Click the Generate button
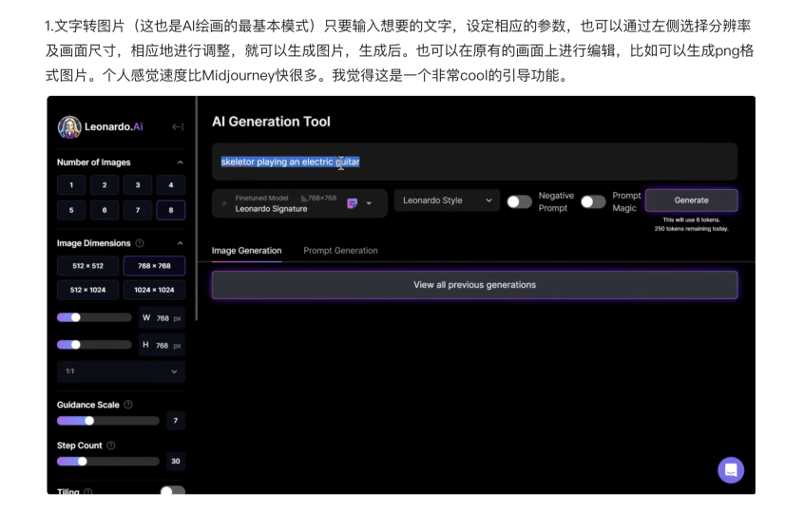 [x=691, y=200]
